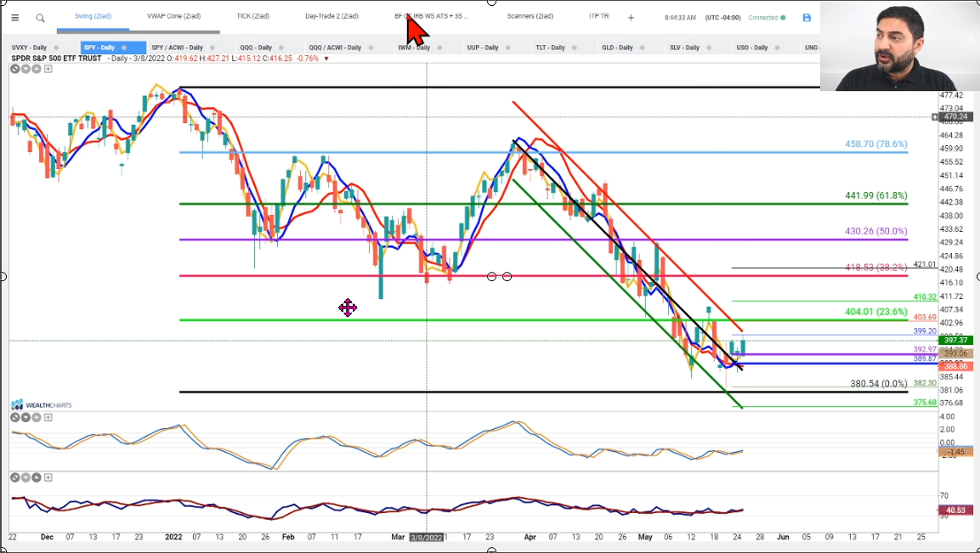Add a new workspace with the plus icon

click(x=631, y=18)
